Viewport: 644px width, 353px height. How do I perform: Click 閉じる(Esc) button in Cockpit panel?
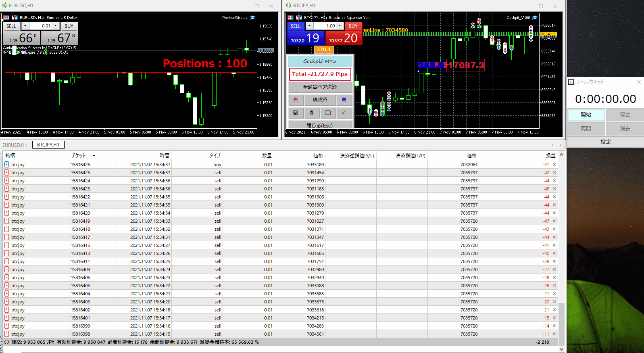click(320, 125)
